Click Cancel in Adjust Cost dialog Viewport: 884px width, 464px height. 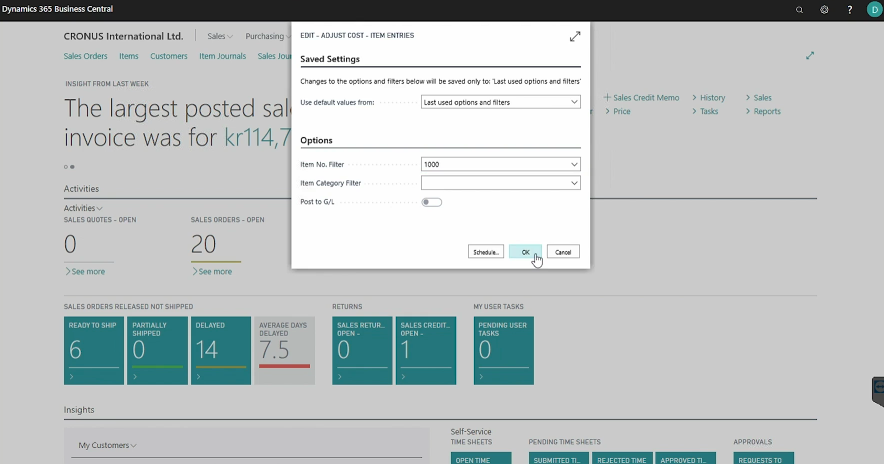pyautogui.click(x=563, y=252)
